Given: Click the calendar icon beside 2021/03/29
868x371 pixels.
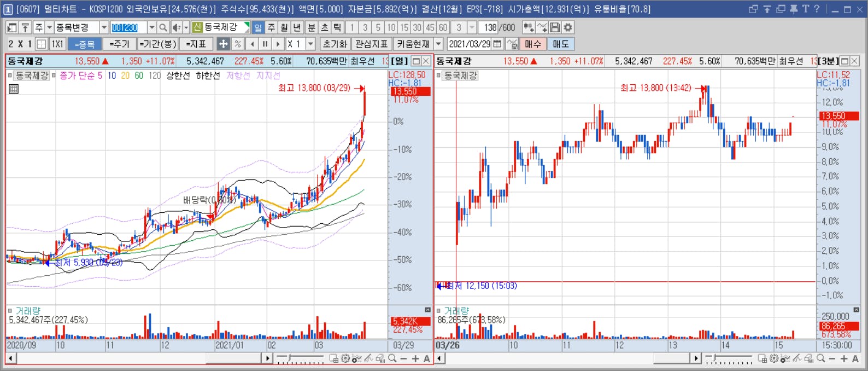Looking at the screenshot, I should pyautogui.click(x=497, y=44).
